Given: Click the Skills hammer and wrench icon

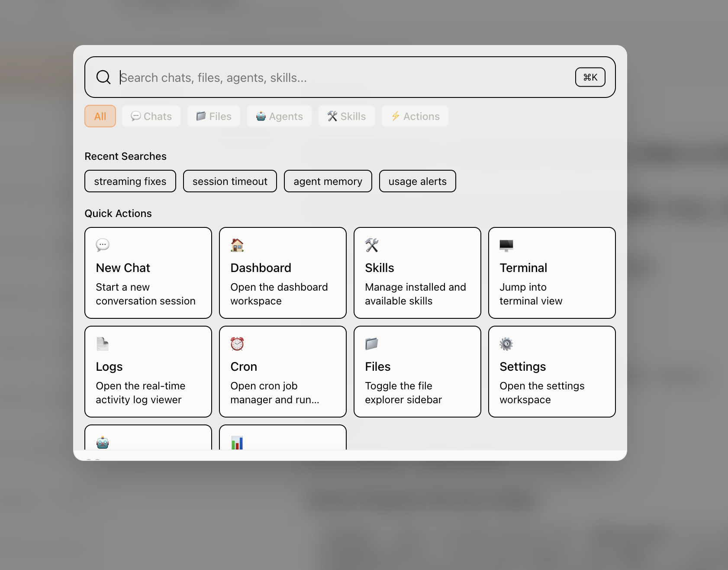Looking at the screenshot, I should pyautogui.click(x=372, y=245).
